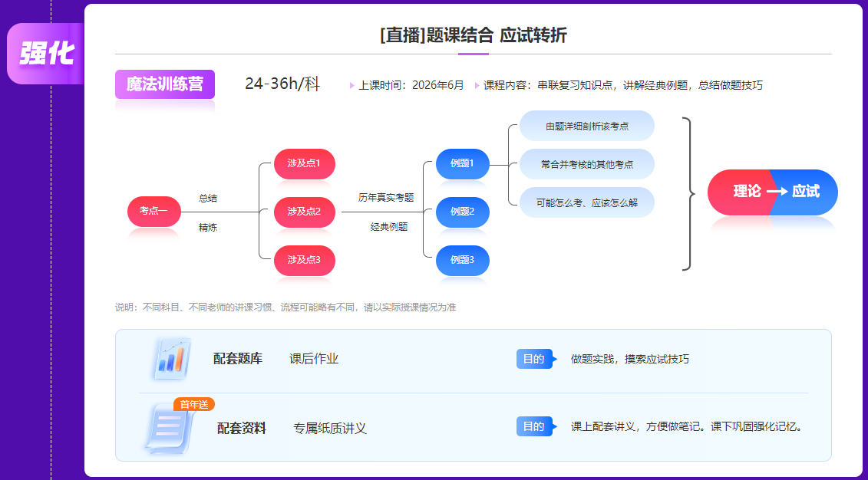The width and height of the screenshot is (868, 480).
Task: Click the bar chart icon beside 配套题库
Action: click(x=170, y=357)
